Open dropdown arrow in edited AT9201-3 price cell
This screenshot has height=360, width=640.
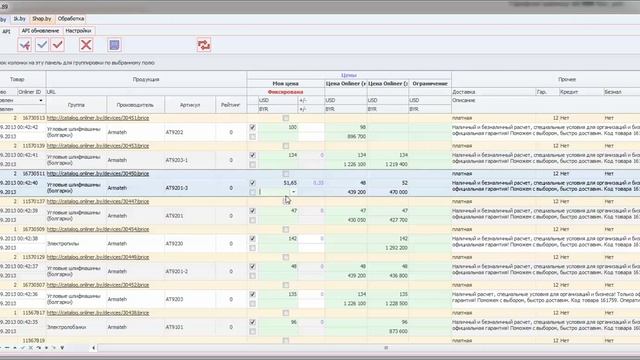(x=293, y=192)
